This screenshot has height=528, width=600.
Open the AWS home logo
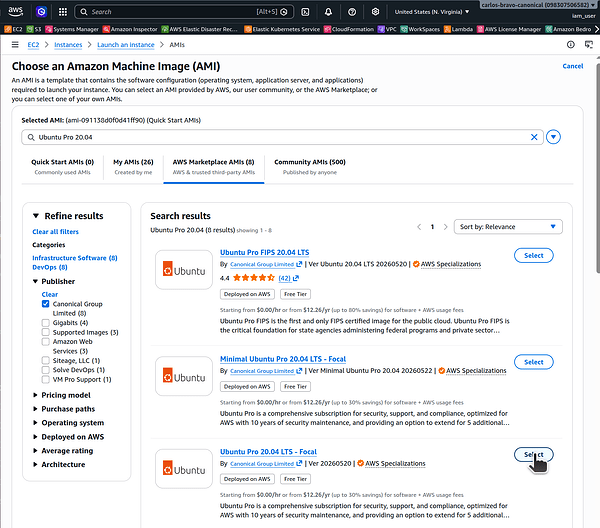[x=15, y=11]
